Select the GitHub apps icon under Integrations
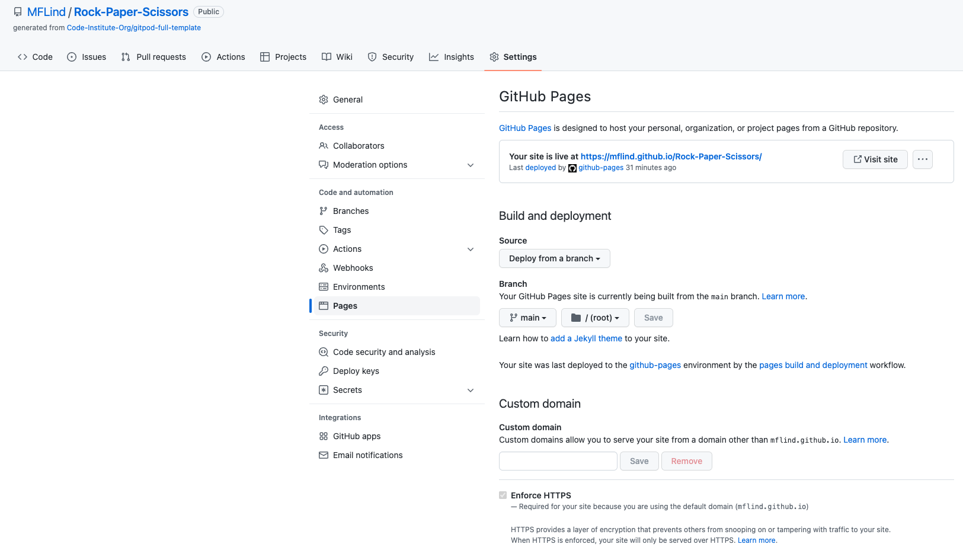This screenshot has height=560, width=963. point(324,436)
